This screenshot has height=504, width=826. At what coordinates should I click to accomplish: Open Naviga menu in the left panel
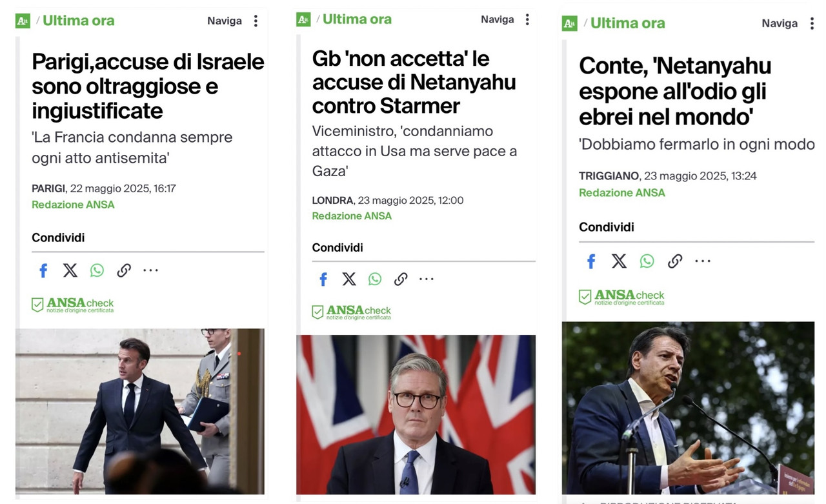click(225, 21)
